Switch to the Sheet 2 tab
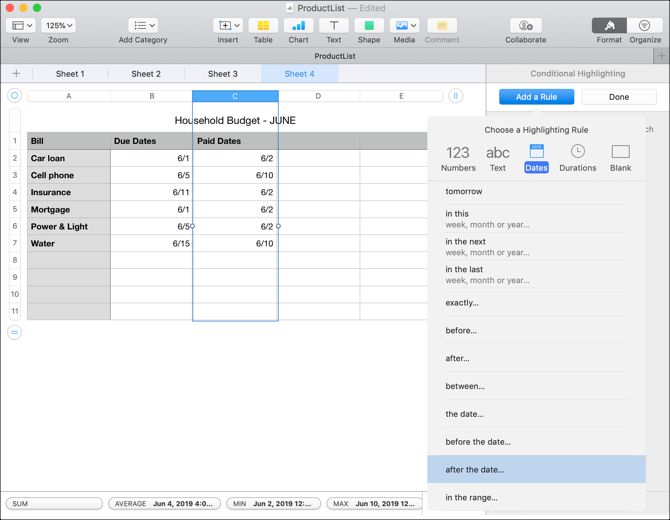This screenshot has height=520, width=670. pyautogui.click(x=146, y=74)
